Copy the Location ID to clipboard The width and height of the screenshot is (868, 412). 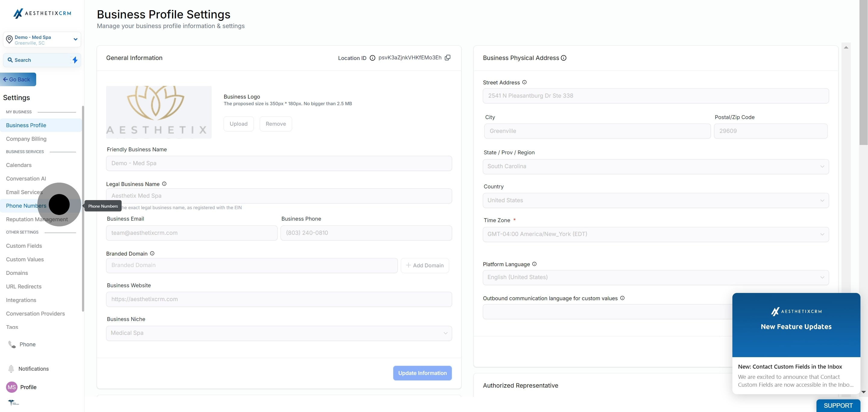click(x=448, y=58)
